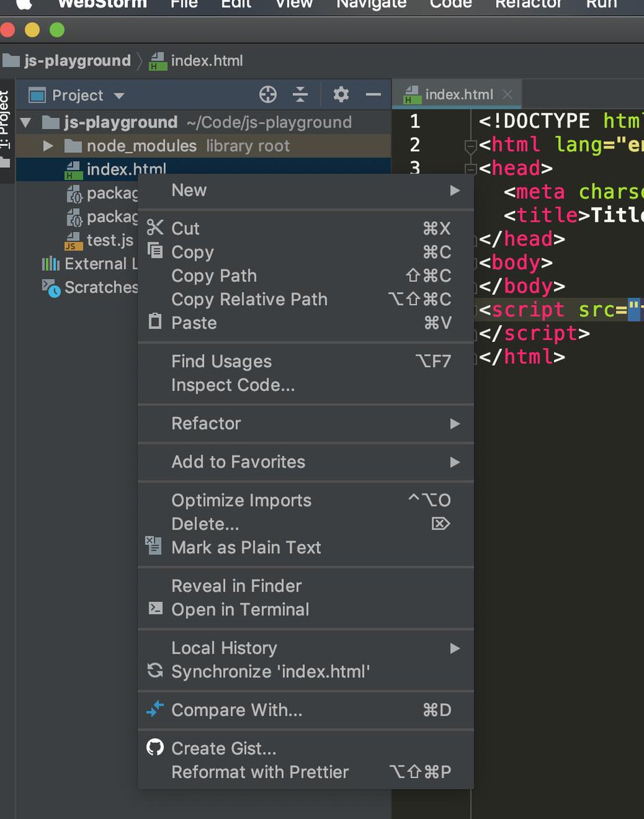
Task: Choose Open in Terminal
Action: (306, 609)
